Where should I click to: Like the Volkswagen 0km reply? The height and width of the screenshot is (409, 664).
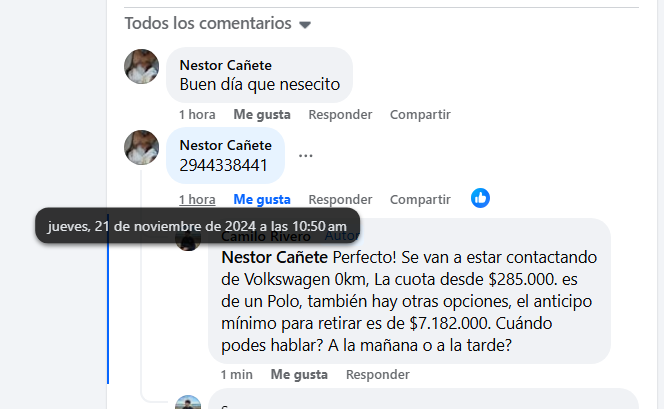(x=299, y=375)
